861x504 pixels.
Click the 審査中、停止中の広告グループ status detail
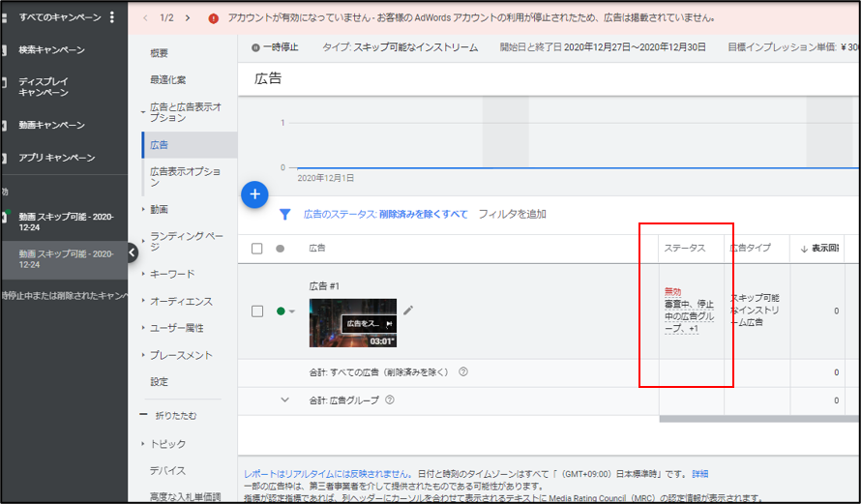(x=689, y=316)
